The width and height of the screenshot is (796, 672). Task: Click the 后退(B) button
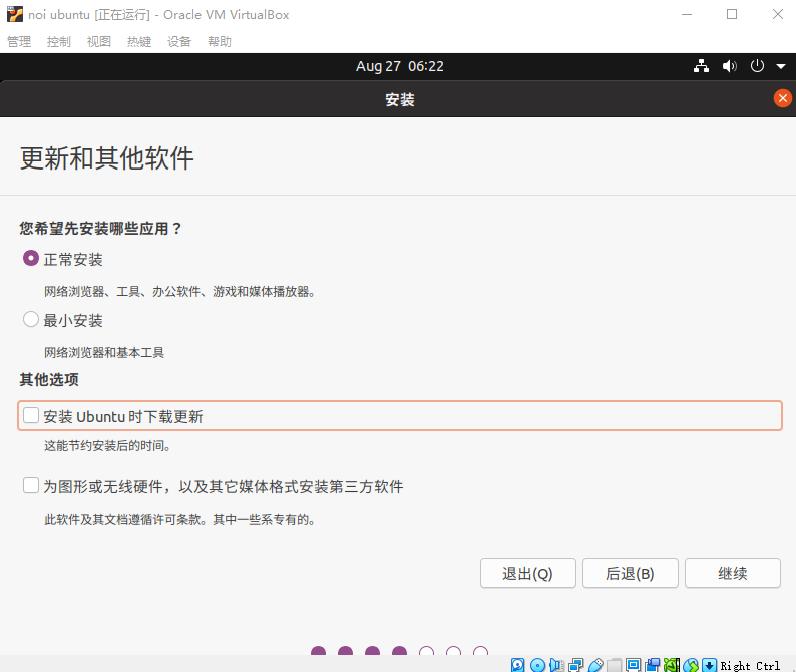click(630, 573)
